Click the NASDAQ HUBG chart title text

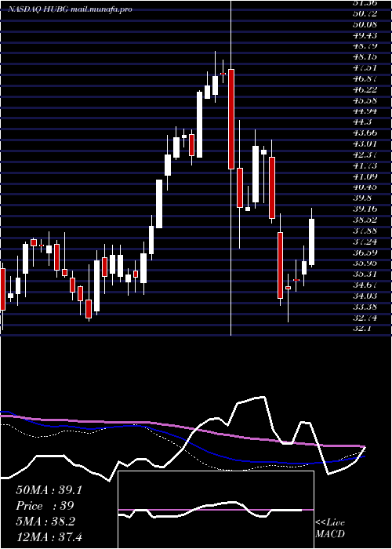(70, 9)
